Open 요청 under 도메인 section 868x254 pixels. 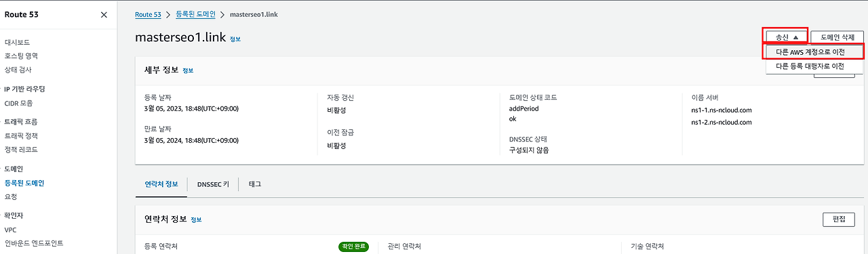pyautogui.click(x=11, y=196)
